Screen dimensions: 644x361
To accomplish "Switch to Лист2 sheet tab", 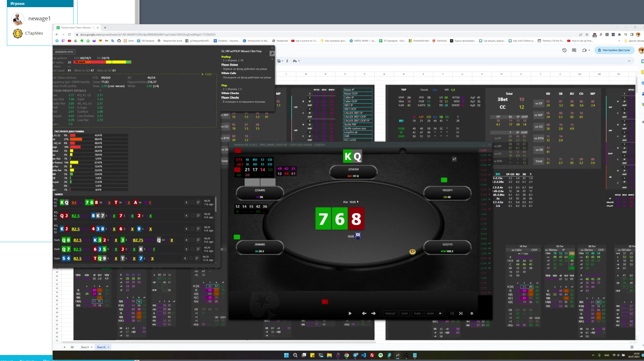I will click(101, 347).
